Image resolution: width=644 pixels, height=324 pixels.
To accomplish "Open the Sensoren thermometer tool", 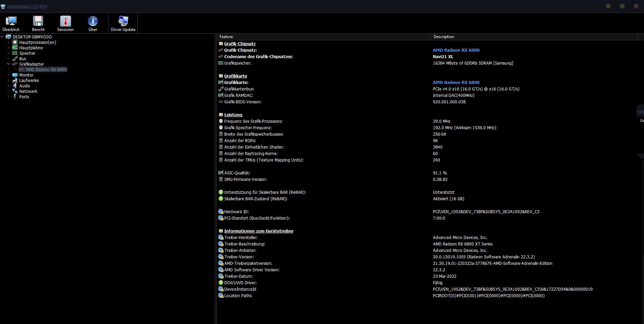I will pos(65,23).
